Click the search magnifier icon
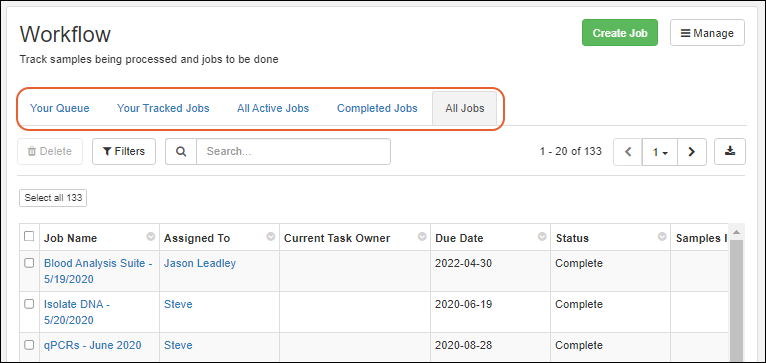 pos(181,151)
